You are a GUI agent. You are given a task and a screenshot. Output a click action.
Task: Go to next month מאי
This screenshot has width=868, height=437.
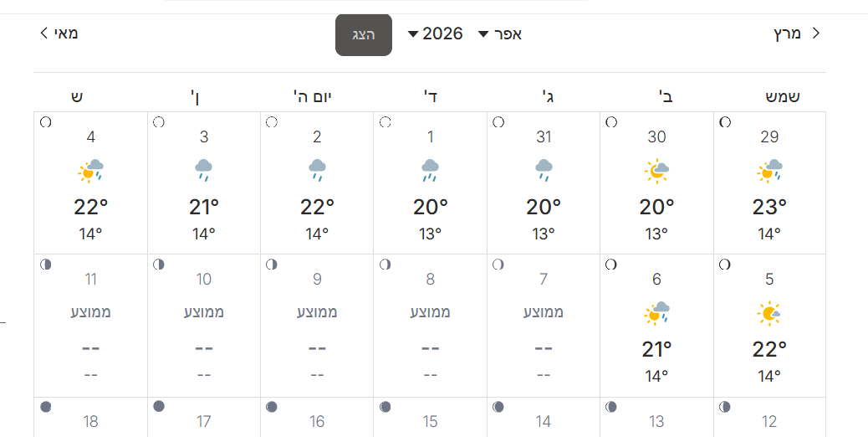tap(59, 33)
